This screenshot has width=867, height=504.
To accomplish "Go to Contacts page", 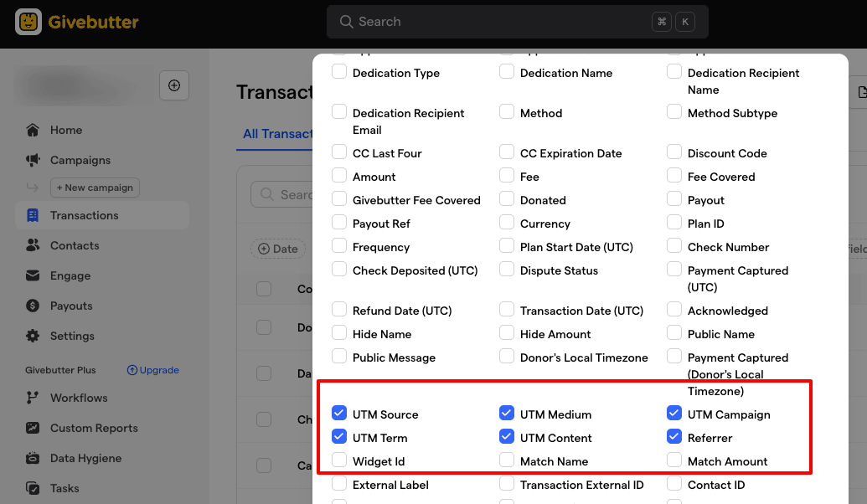I will 75,245.
